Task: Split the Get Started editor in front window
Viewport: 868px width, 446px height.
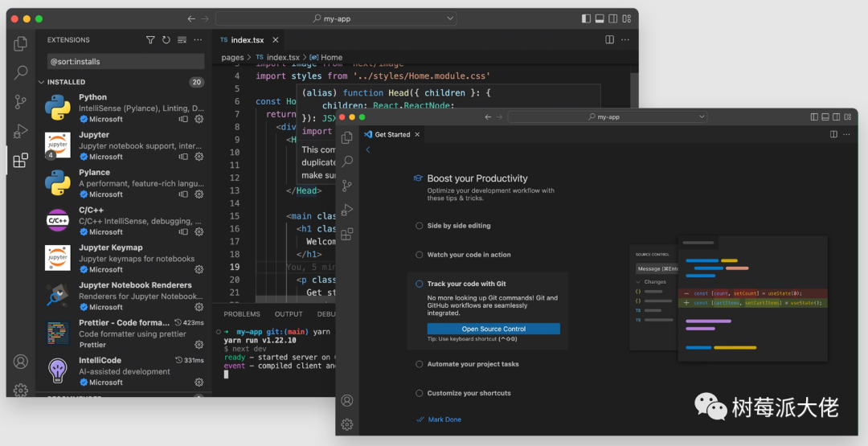Action: point(833,134)
